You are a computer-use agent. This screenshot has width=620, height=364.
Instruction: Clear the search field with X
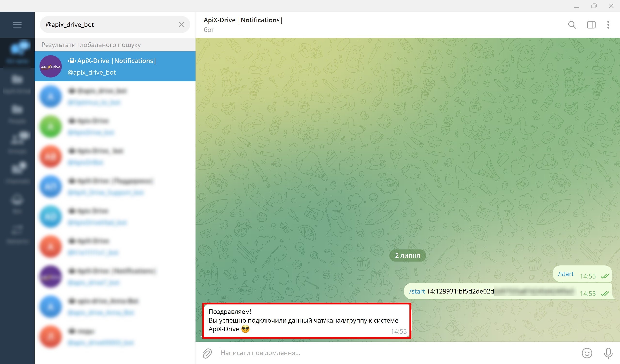tap(181, 24)
